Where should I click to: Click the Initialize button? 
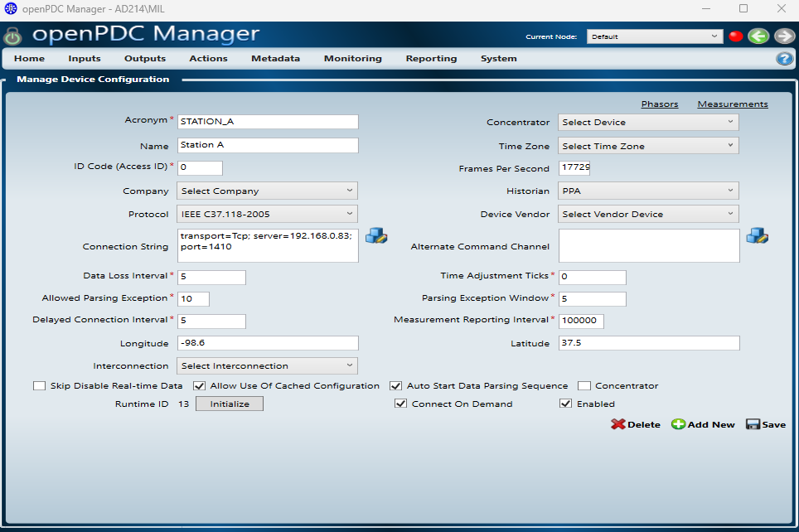coord(229,404)
